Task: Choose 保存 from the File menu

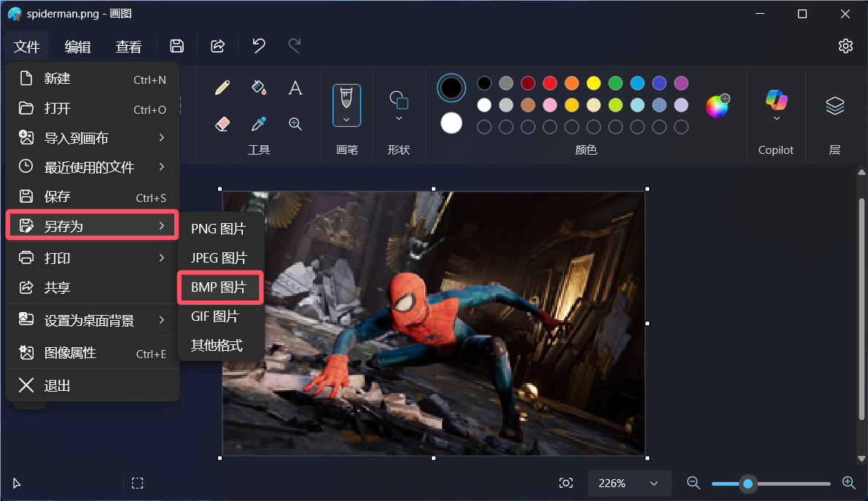Action: click(x=93, y=196)
